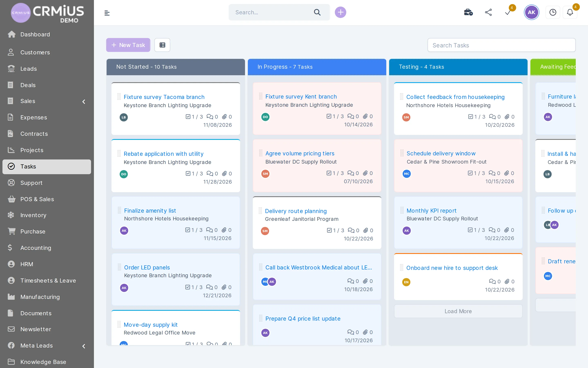Open Onboard new hire to support desk
588x368 pixels.
coord(452,268)
